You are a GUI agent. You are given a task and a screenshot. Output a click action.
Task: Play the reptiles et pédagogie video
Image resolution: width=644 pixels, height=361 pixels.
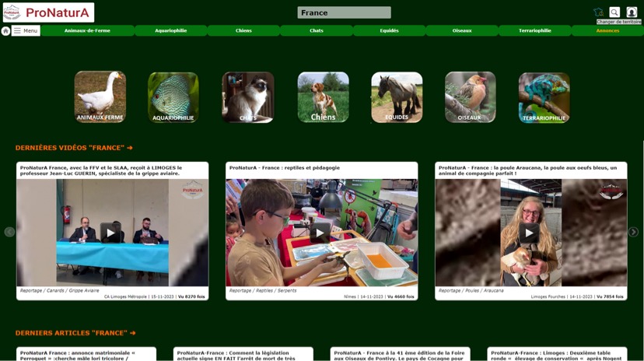tap(321, 233)
